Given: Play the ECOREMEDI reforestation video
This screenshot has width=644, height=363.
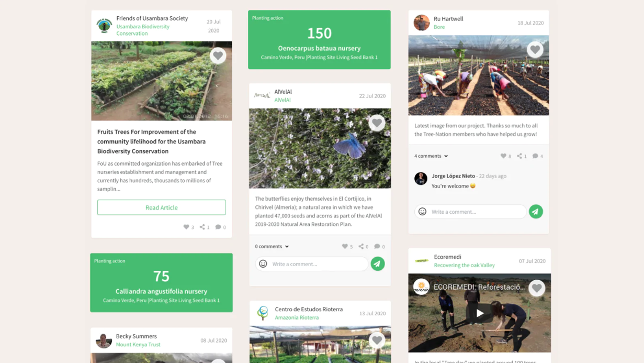Looking at the screenshot, I should [x=480, y=313].
